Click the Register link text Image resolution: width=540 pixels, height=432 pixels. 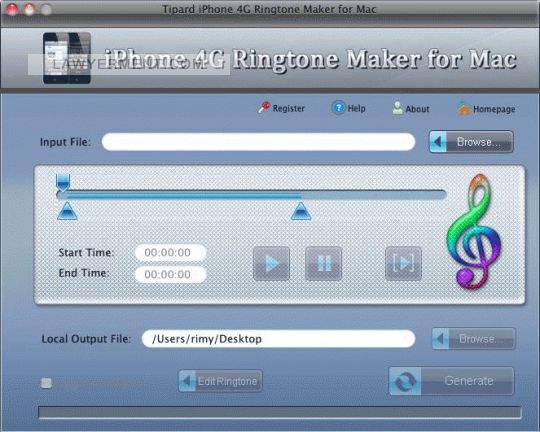tap(289, 109)
